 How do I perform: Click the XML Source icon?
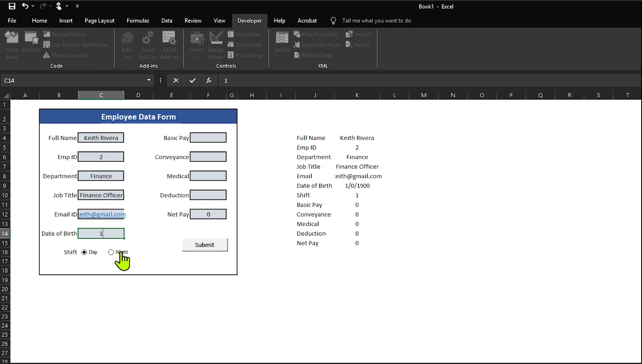click(282, 42)
